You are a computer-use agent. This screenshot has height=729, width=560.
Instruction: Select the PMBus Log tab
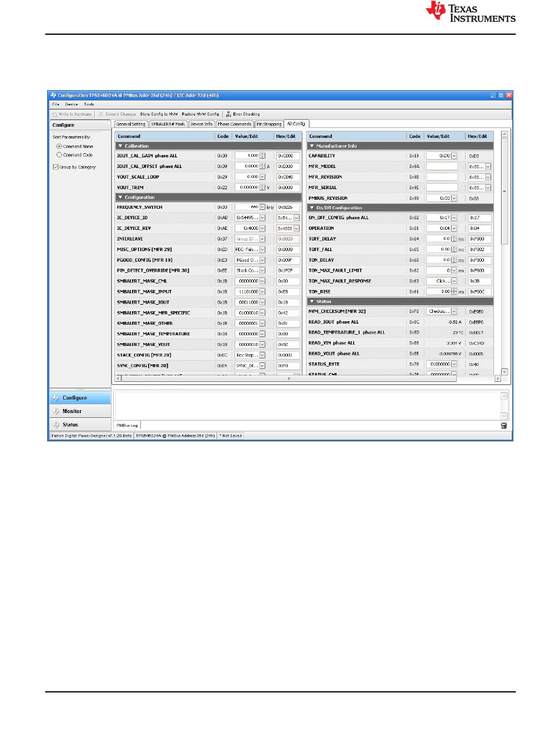coord(127,425)
